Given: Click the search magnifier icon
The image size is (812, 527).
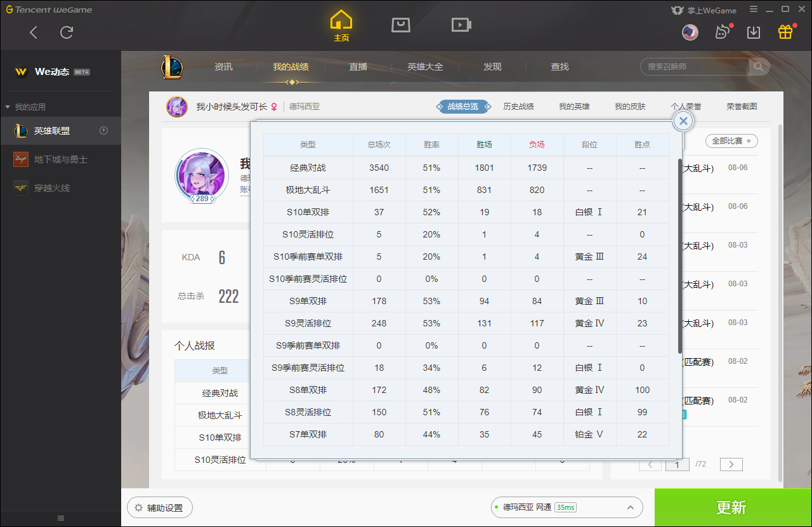Looking at the screenshot, I should tap(759, 67).
